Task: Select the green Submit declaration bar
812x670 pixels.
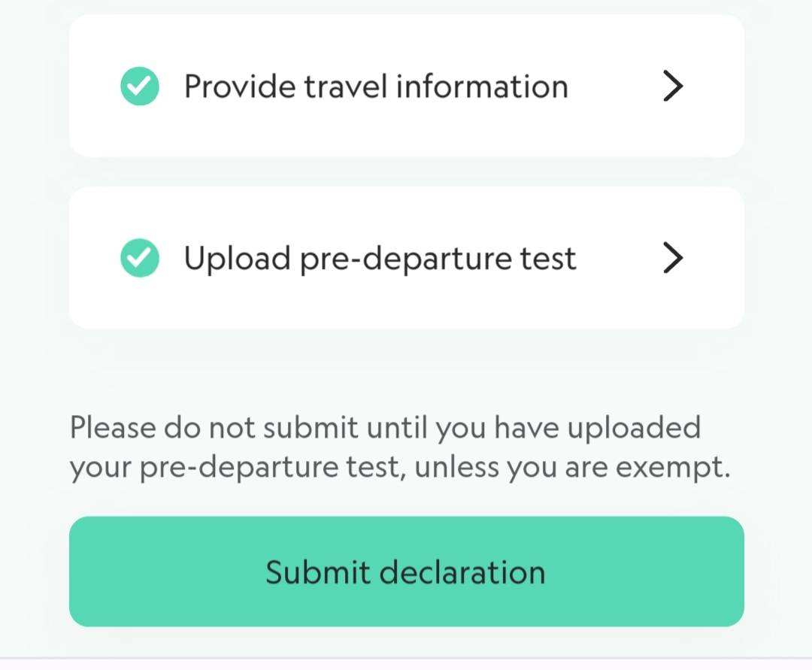Action: click(406, 571)
